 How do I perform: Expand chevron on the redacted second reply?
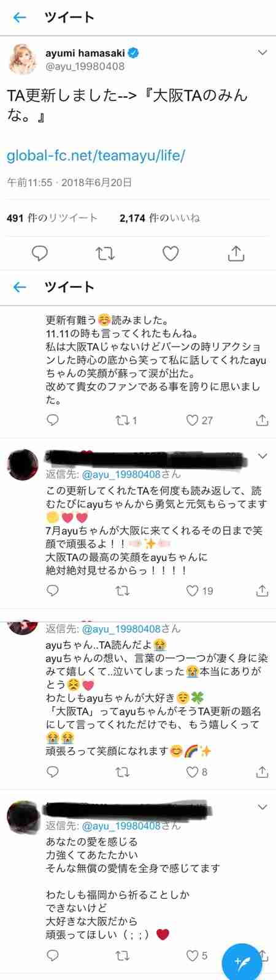[x=263, y=456]
